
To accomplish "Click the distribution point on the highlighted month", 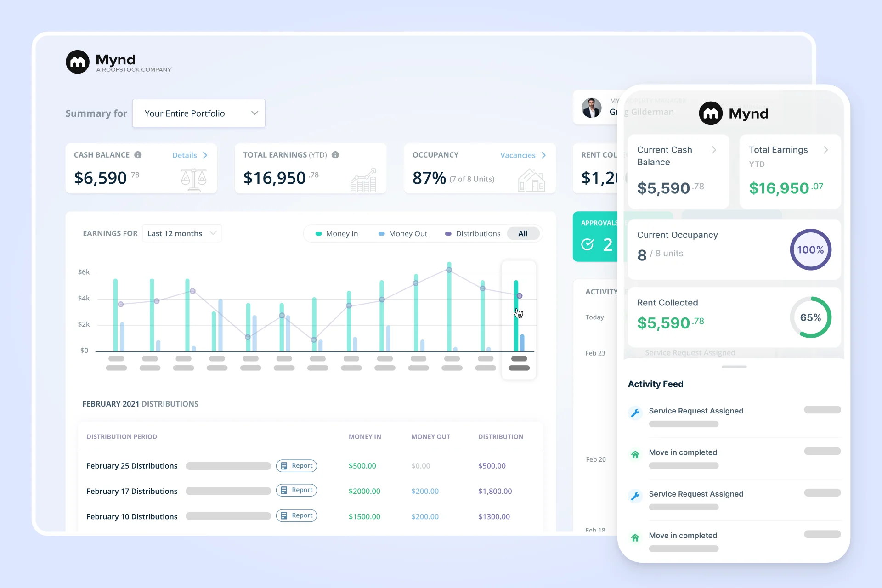I will click(x=520, y=296).
